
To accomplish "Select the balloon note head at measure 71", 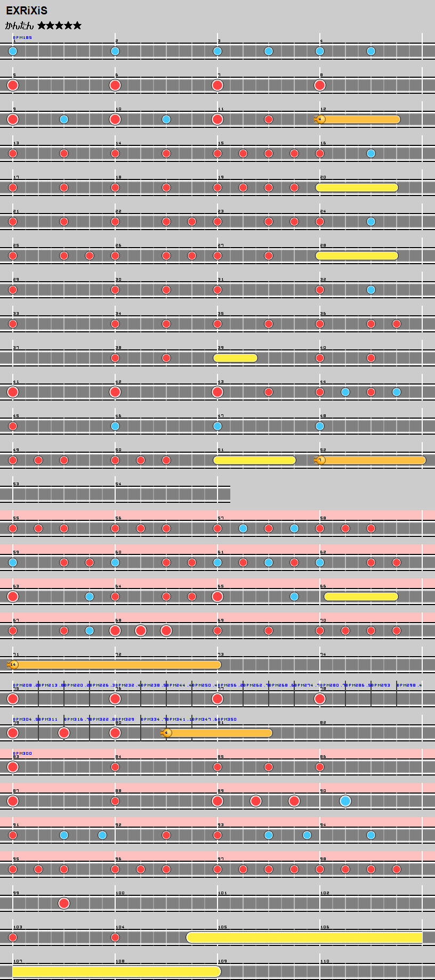I will (13, 665).
